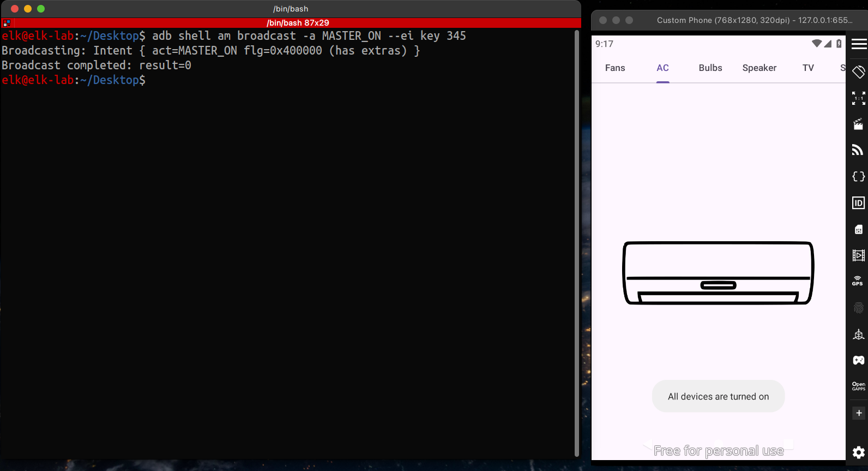The image size is (868, 471).
Task: Tap the 'All devices are turned on' toast
Action: pyautogui.click(x=718, y=397)
